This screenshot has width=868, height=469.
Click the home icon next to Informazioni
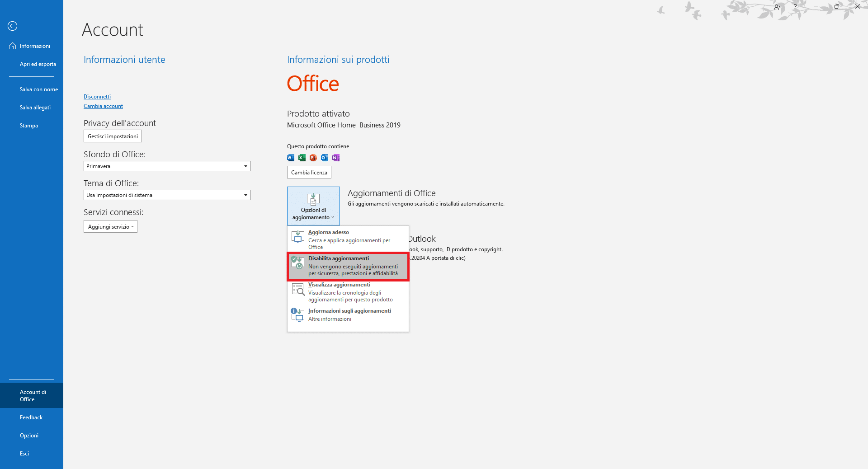(x=13, y=46)
